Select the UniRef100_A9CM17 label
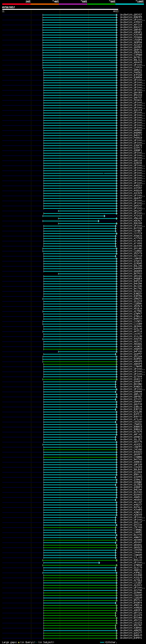This screenshot has width=146, height=644. [131, 221]
